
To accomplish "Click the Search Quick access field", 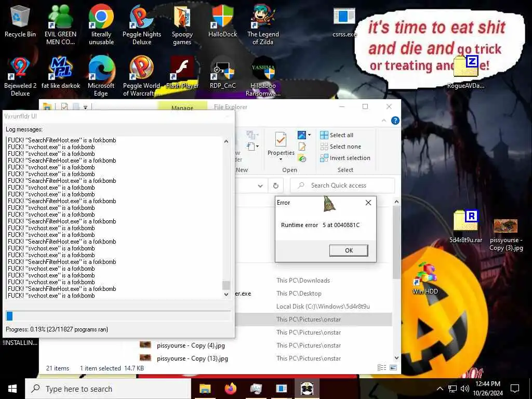I will pyautogui.click(x=343, y=185).
